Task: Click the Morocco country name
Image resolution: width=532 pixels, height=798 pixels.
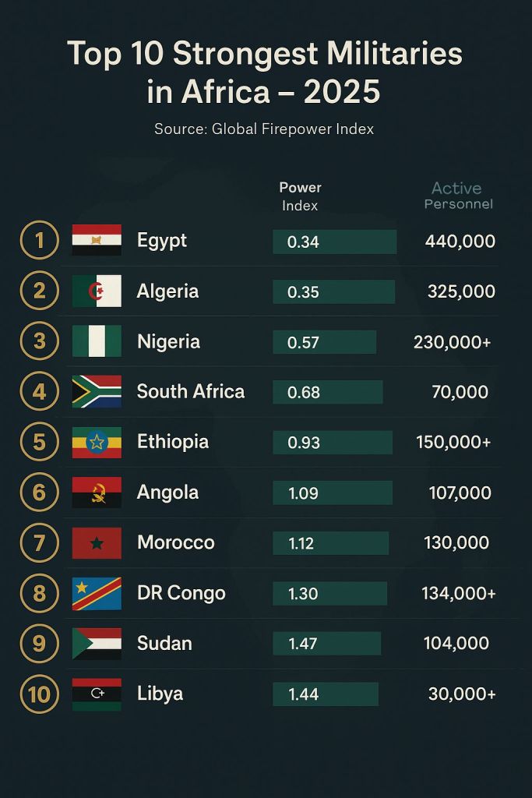Action: pyautogui.click(x=175, y=542)
